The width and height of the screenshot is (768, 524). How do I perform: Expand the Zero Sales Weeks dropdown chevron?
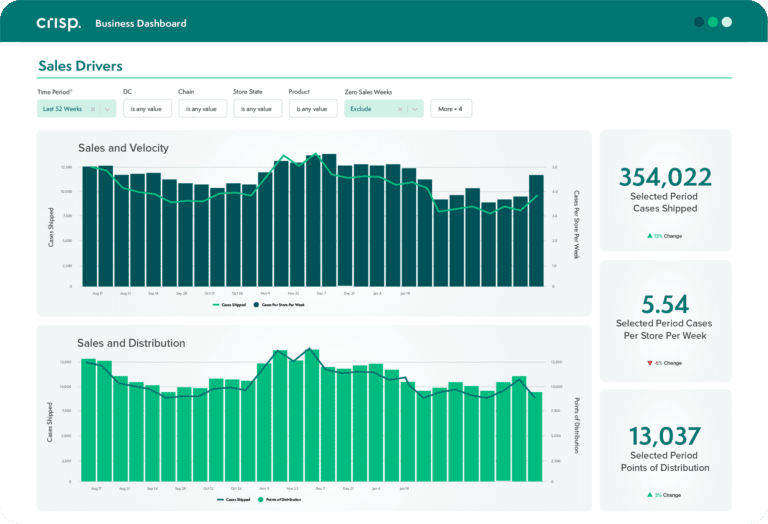415,109
